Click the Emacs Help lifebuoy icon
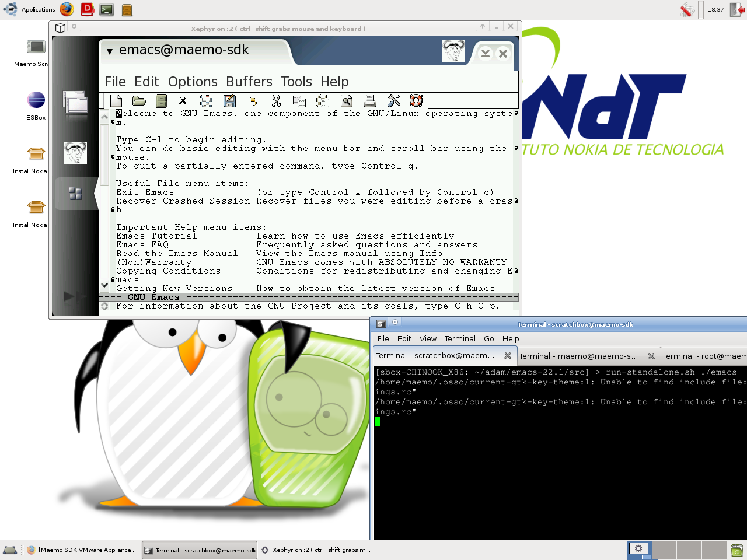 (416, 100)
